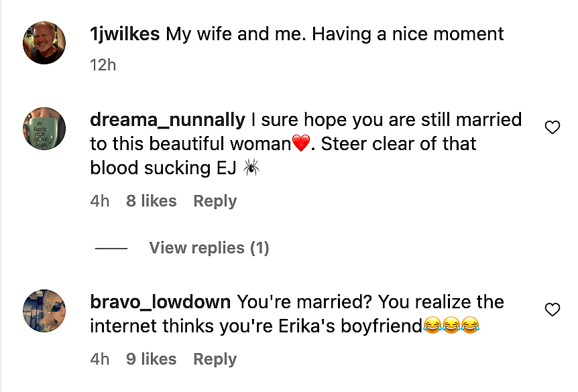Click the divider line before 'View replies'
Screen dimensions: 578x392
tap(111, 248)
